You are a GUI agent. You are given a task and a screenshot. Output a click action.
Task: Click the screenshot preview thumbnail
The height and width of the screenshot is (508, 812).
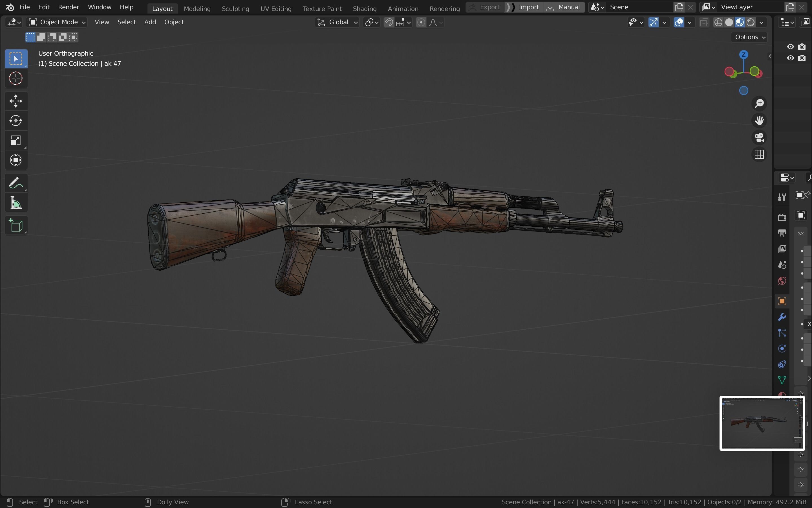click(x=762, y=423)
